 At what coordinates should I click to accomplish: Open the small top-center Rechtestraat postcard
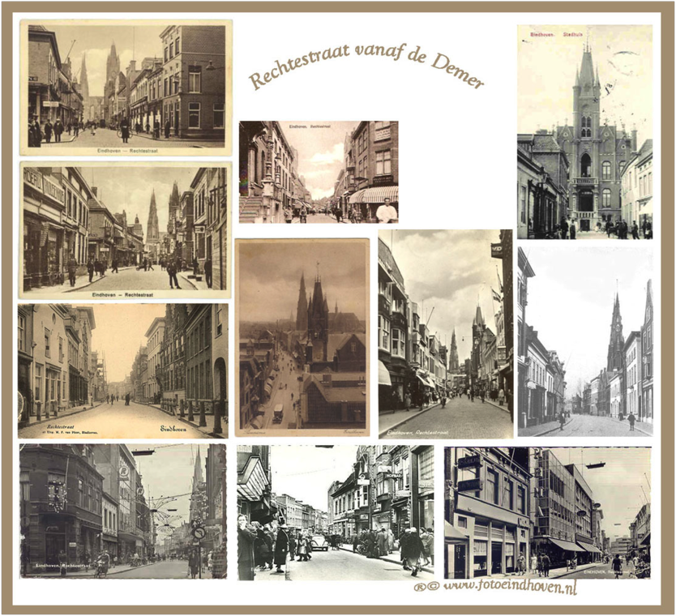(318, 172)
